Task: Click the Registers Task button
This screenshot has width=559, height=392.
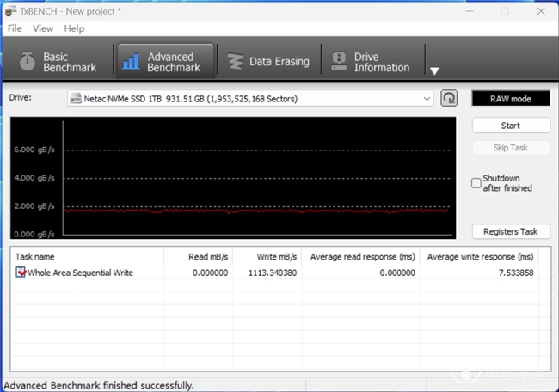Action: tap(511, 231)
